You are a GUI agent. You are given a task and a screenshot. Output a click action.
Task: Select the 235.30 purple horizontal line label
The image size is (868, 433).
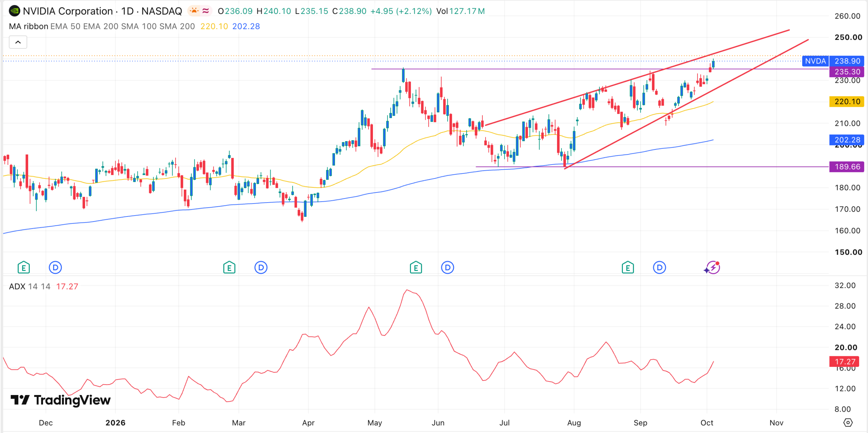(x=847, y=72)
